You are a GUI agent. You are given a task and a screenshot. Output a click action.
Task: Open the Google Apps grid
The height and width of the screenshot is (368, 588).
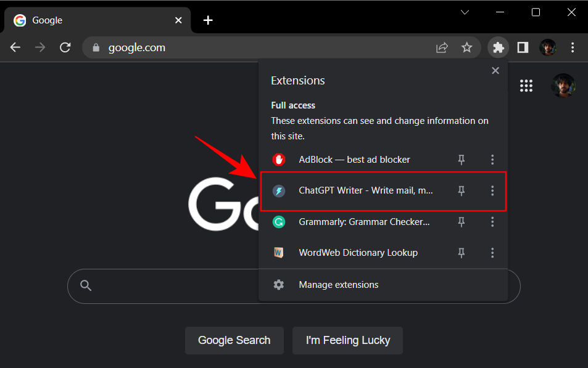coord(526,86)
